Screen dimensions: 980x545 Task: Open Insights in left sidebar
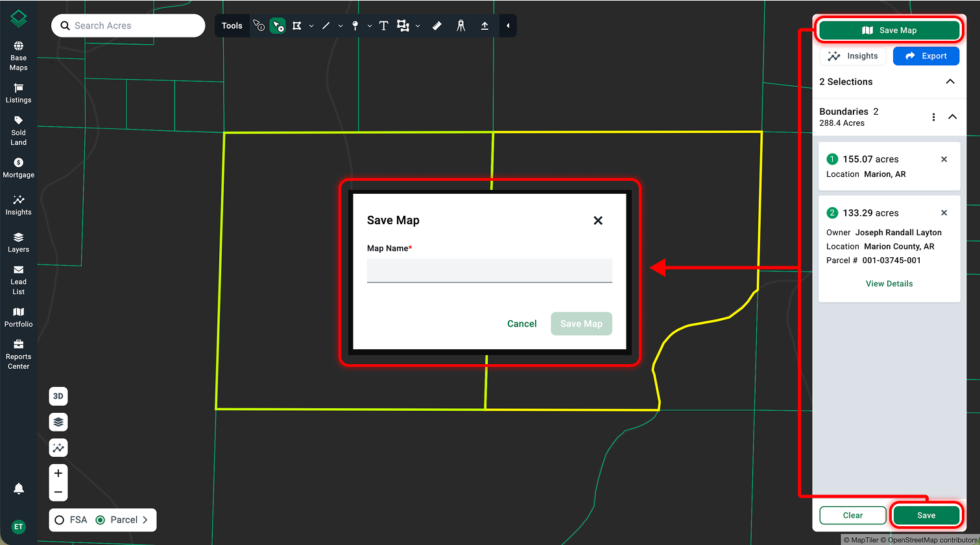(x=19, y=205)
